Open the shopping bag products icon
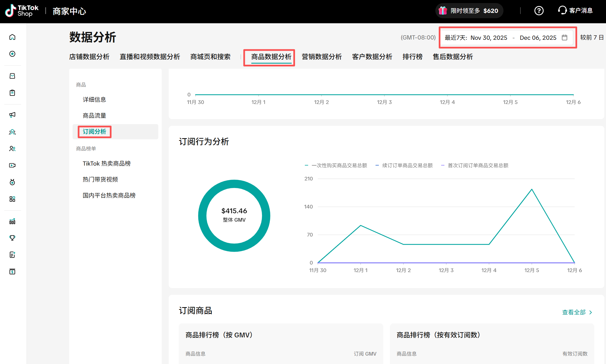 (x=12, y=76)
